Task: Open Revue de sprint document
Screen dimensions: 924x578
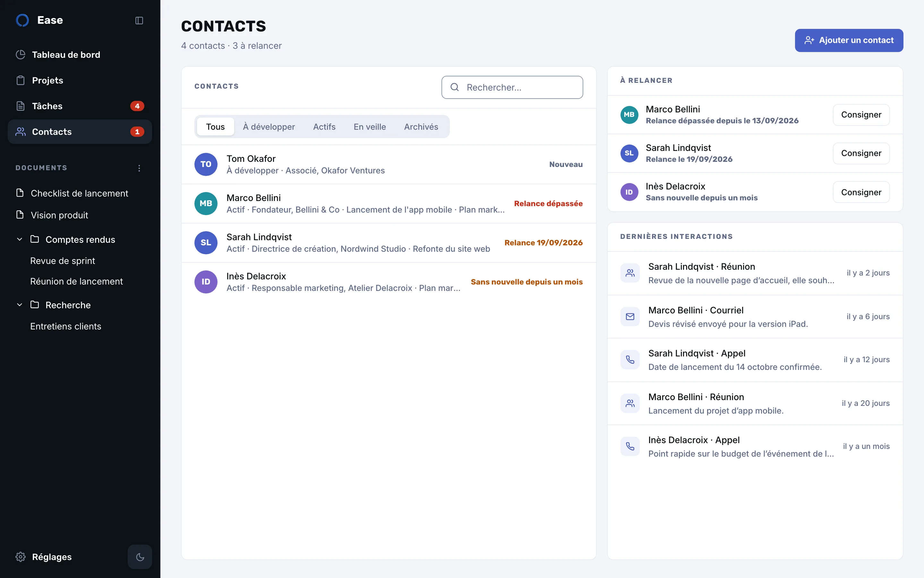Action: point(63,261)
